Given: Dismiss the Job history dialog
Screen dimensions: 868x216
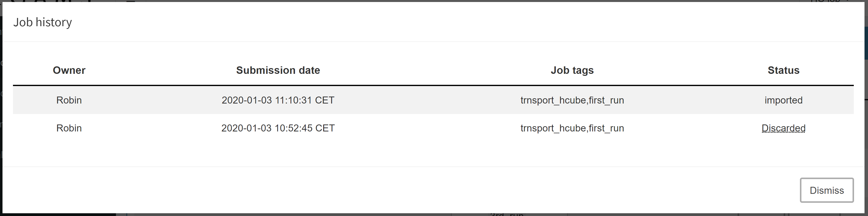Looking at the screenshot, I should click(x=827, y=190).
